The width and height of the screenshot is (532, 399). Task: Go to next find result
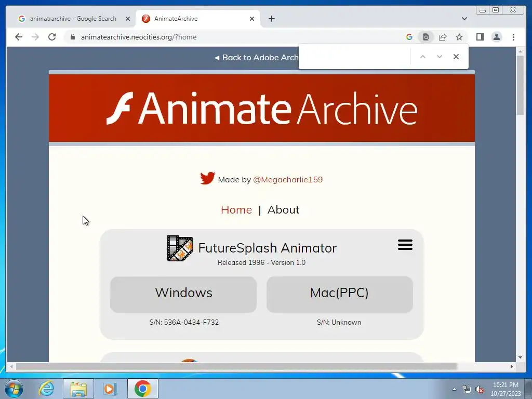click(440, 57)
